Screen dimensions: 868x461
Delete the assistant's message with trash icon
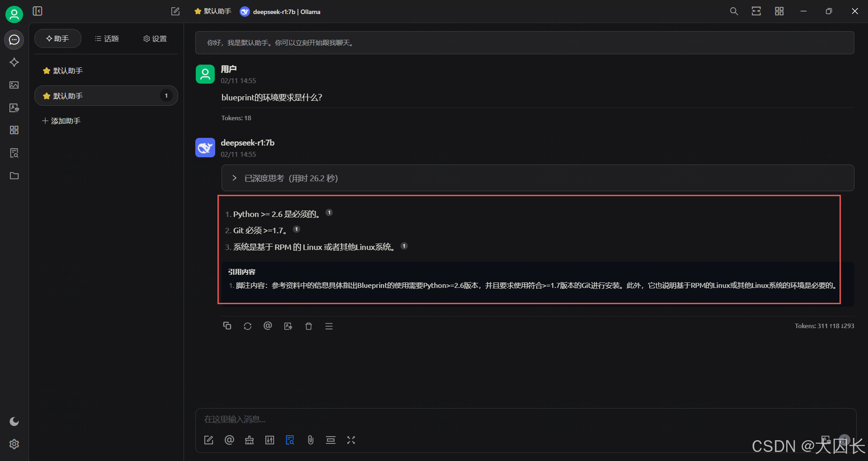309,326
